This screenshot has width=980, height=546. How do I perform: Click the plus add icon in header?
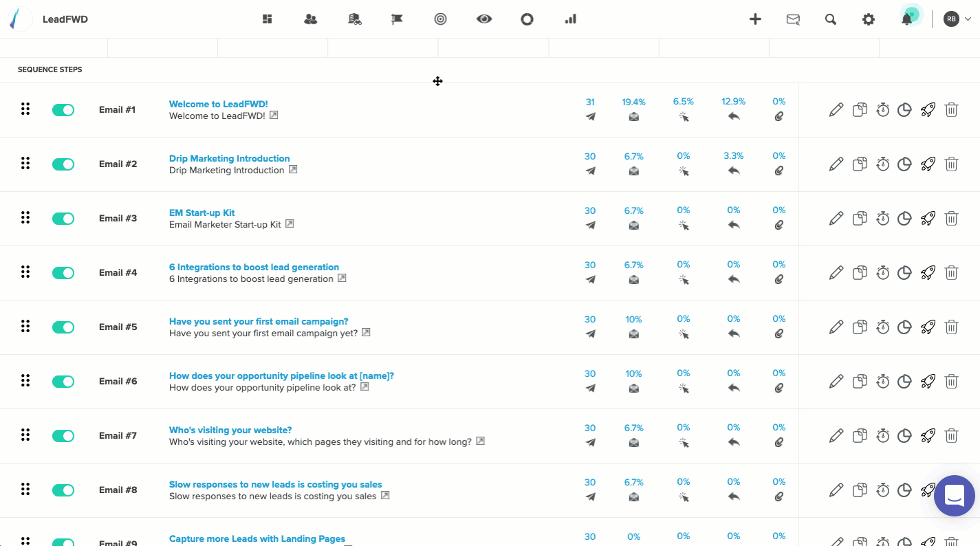[755, 19]
